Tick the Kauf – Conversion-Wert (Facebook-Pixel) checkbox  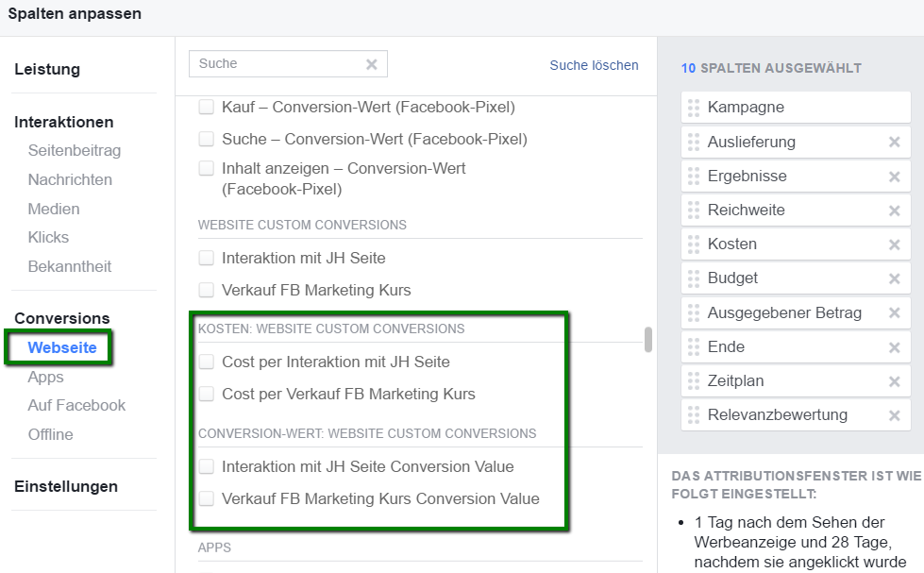click(x=207, y=107)
